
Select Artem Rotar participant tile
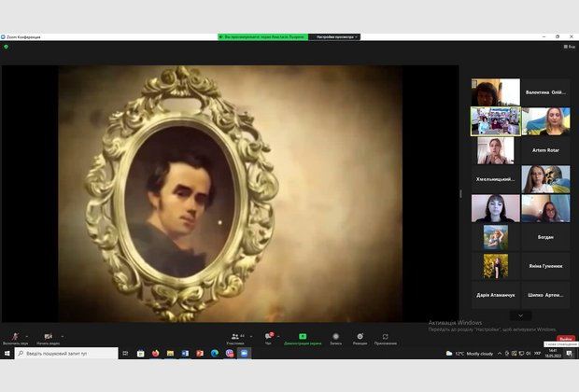tap(544, 150)
